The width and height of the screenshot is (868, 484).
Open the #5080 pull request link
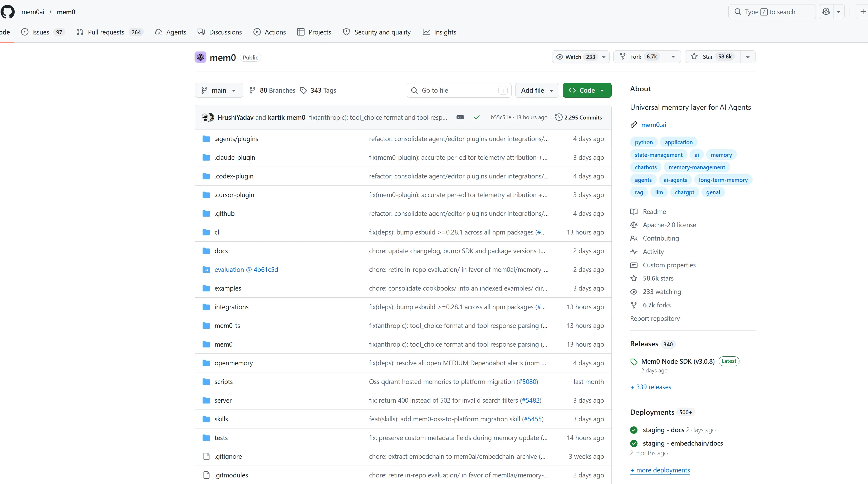pos(527,382)
